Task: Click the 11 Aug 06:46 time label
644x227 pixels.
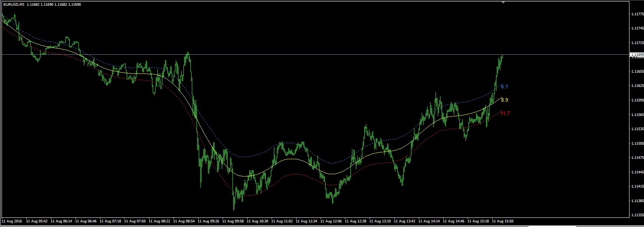Action: pyautogui.click(x=86, y=221)
